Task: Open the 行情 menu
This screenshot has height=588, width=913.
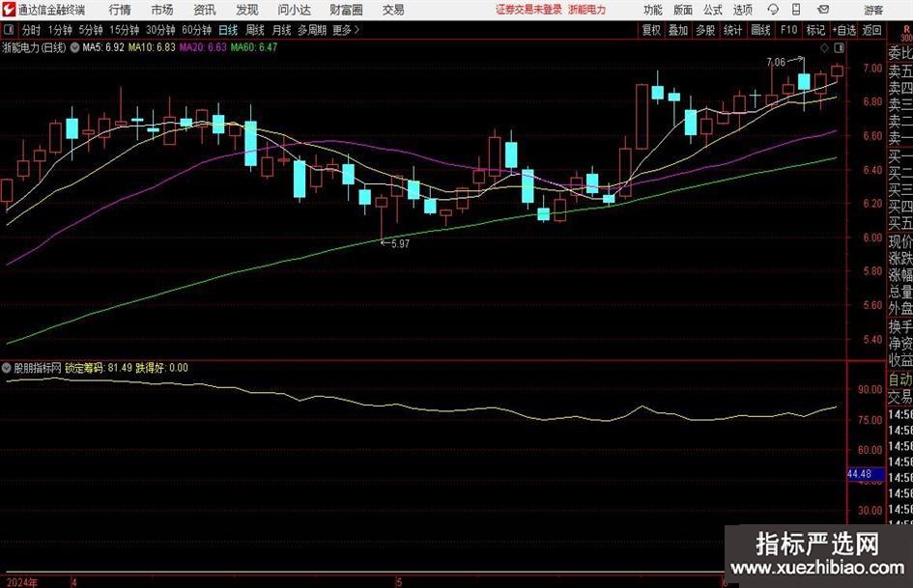Action: [x=120, y=10]
